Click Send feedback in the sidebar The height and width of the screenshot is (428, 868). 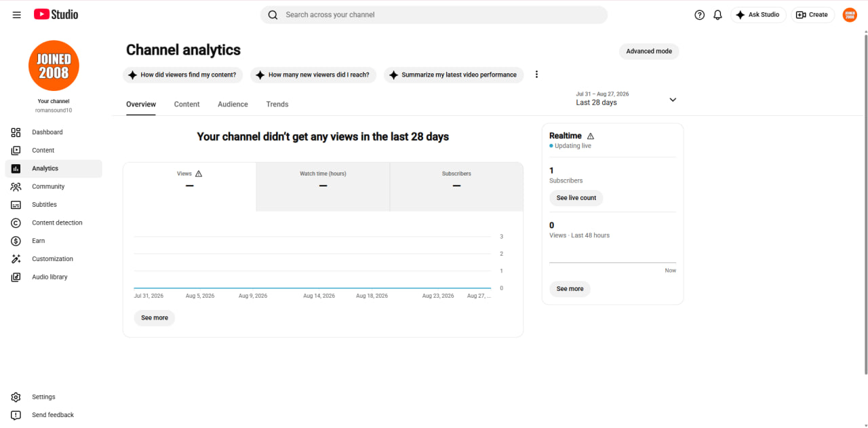pyautogui.click(x=54, y=415)
